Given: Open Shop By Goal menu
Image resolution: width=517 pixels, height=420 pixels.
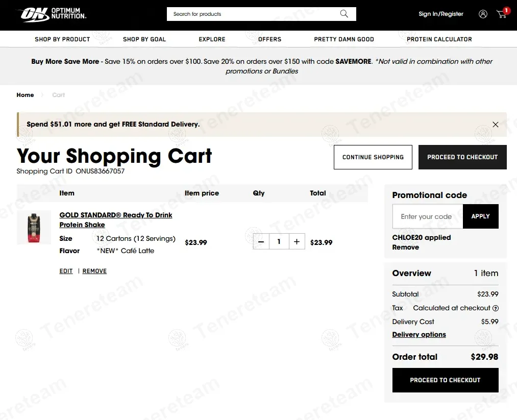Looking at the screenshot, I should (144, 39).
